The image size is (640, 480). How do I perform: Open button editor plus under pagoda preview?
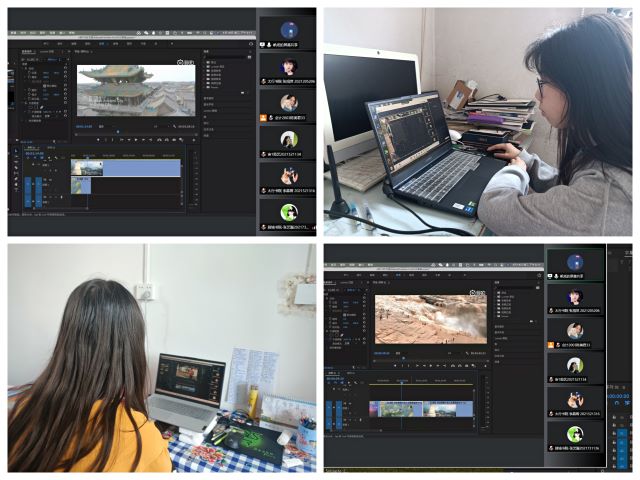pyautogui.click(x=194, y=140)
